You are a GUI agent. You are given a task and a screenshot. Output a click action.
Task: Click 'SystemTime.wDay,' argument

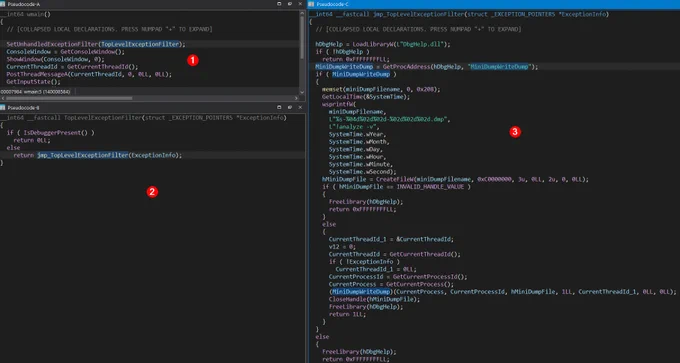[356, 149]
